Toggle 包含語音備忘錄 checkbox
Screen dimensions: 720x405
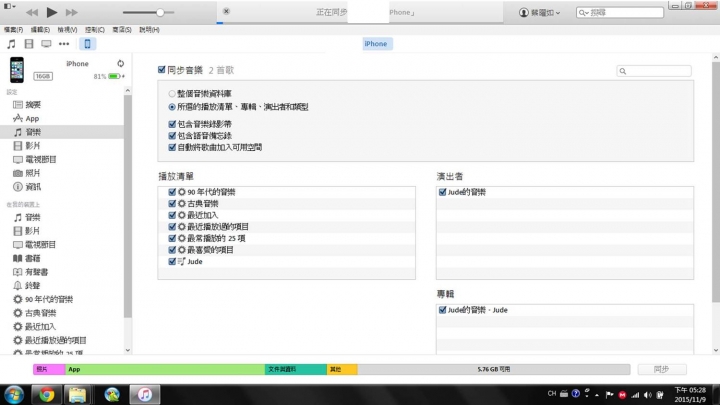pos(172,135)
